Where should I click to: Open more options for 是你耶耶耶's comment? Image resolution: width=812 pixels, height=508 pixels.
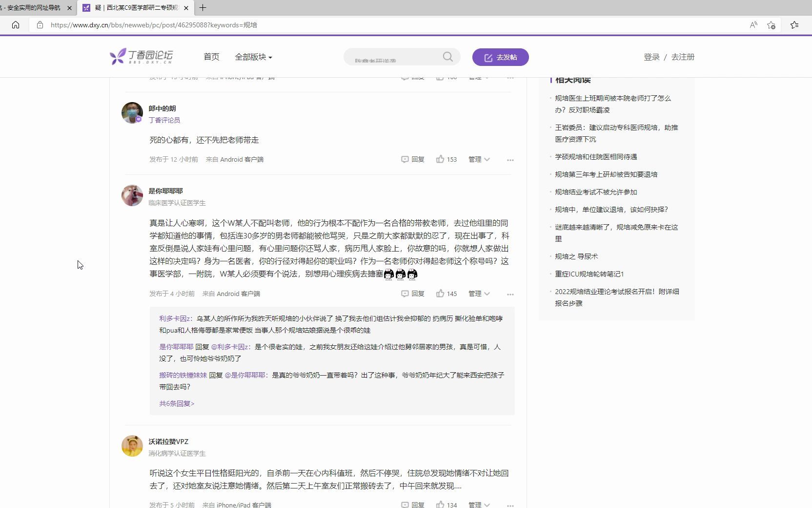tap(510, 294)
